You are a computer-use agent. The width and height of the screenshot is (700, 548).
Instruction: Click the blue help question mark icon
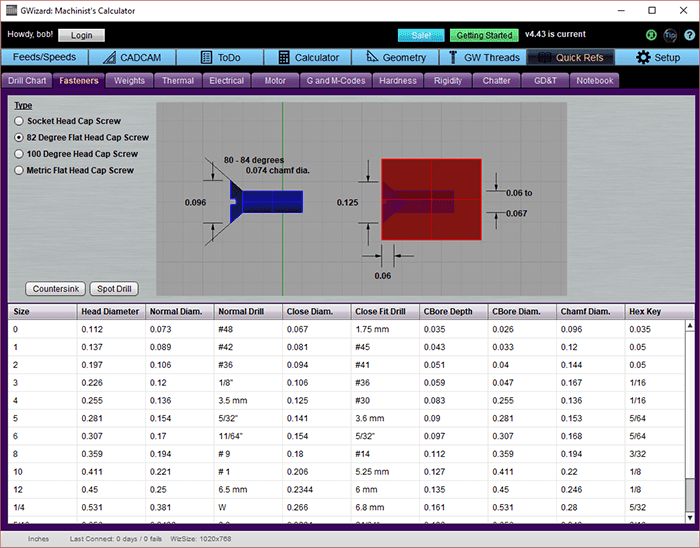click(689, 35)
